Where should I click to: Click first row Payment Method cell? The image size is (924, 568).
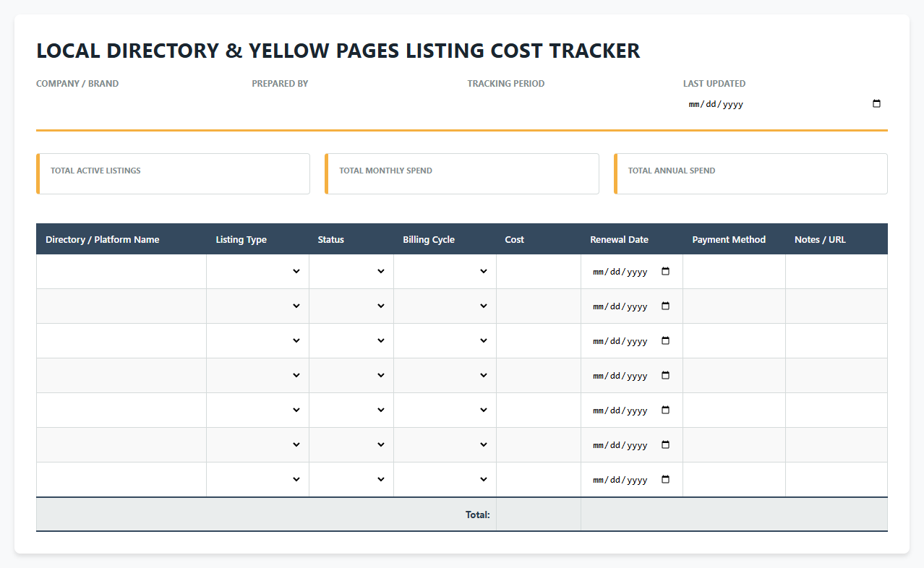tap(734, 272)
